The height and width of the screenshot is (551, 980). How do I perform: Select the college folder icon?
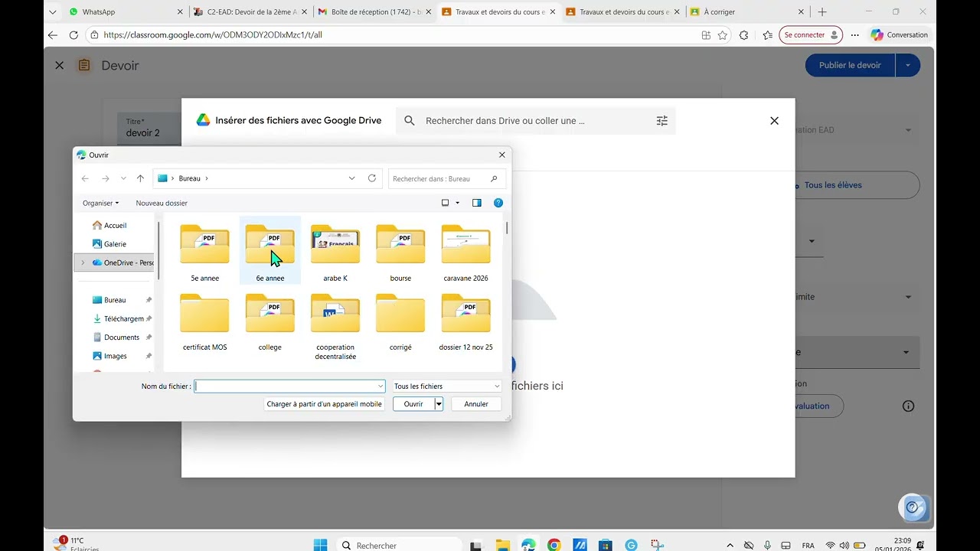[x=270, y=313]
